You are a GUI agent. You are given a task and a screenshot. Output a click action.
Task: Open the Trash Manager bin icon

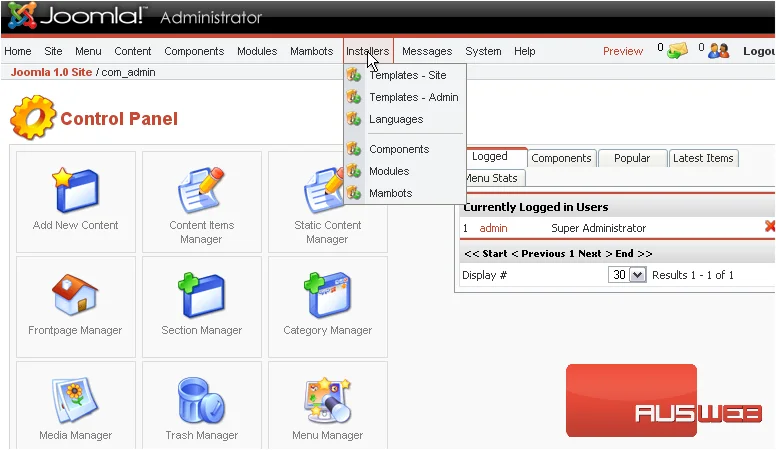[201, 400]
